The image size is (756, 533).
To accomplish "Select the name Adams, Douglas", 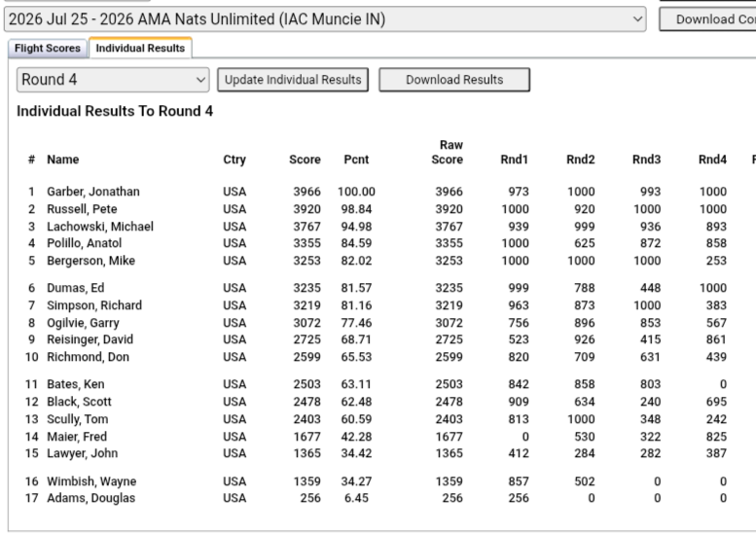I will [90, 498].
